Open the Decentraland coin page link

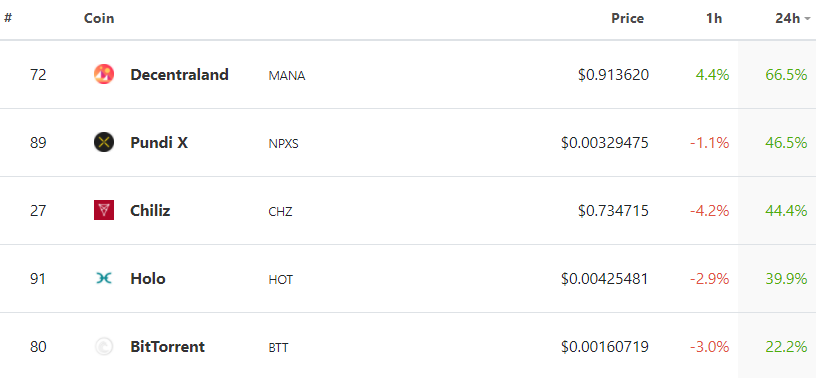[x=179, y=74]
